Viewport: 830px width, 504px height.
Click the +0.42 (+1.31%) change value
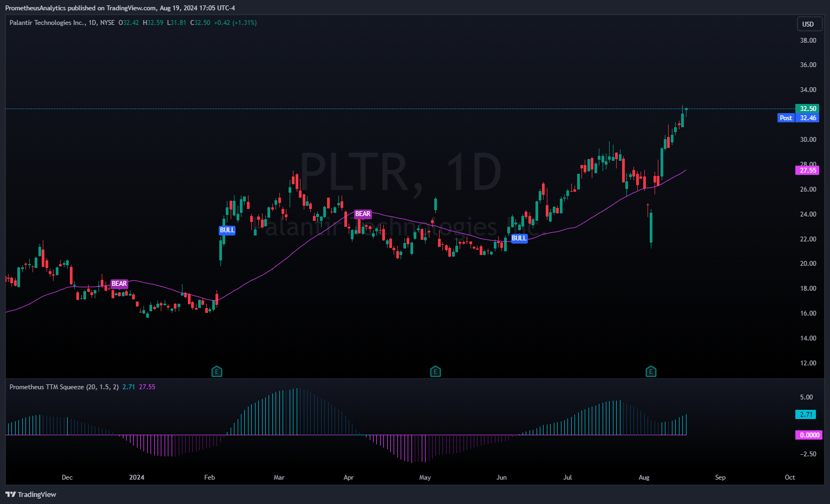point(236,23)
